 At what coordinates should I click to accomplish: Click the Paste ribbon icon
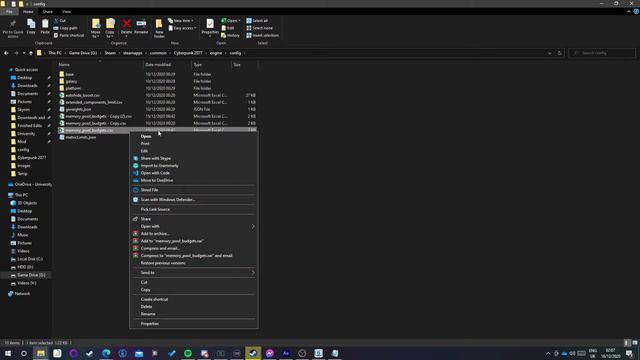(x=45, y=24)
